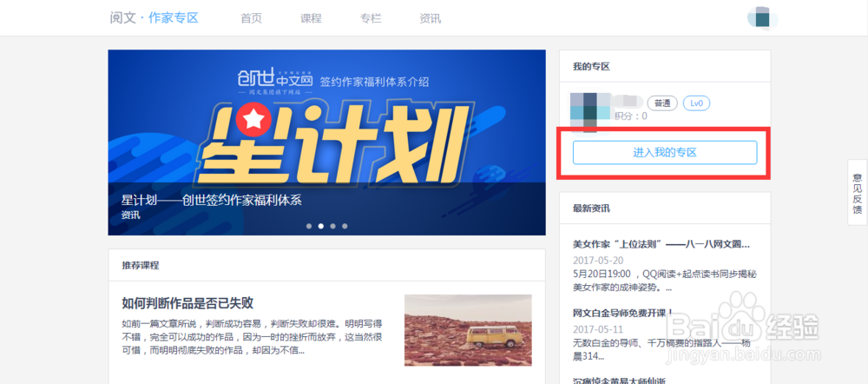
Task: Select the fourth carousel dot
Action: [x=345, y=226]
